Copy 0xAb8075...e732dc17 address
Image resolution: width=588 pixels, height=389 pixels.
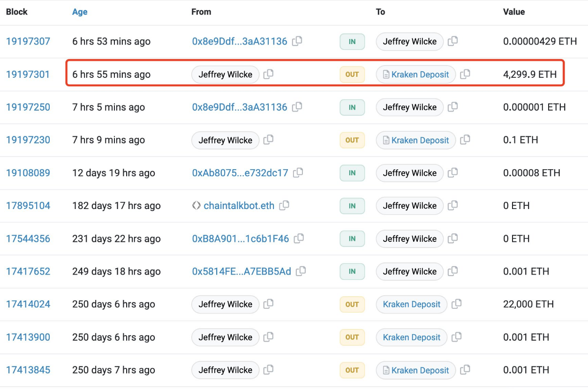pyautogui.click(x=298, y=172)
